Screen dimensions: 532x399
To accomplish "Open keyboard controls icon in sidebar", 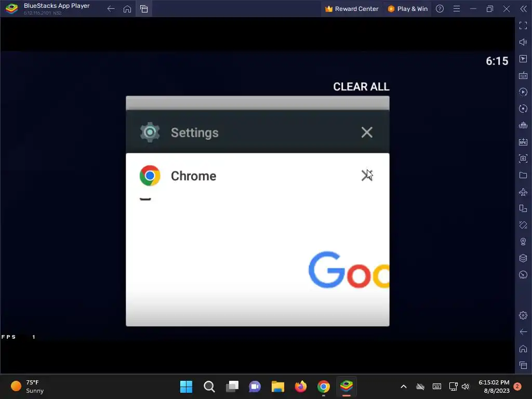I will [523, 75].
